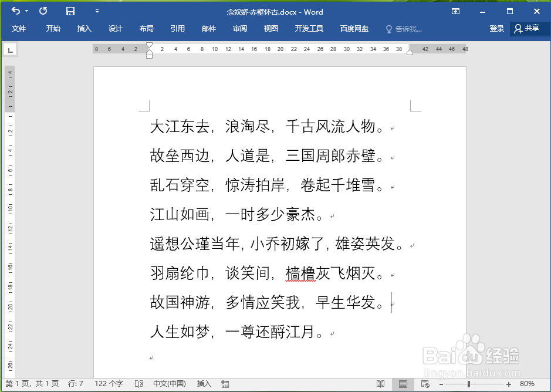This screenshot has height=392, width=551.
Task: Toggle Print Layout as active view mode
Action: pyautogui.click(x=403, y=384)
